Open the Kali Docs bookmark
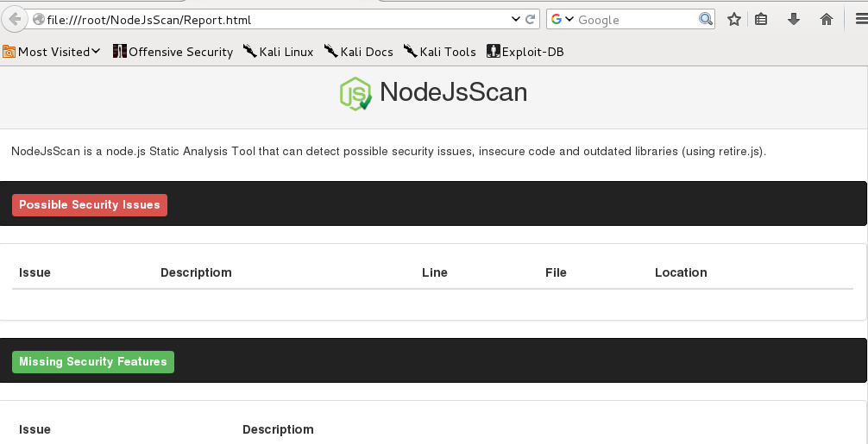The image size is (868, 444). pos(359,52)
